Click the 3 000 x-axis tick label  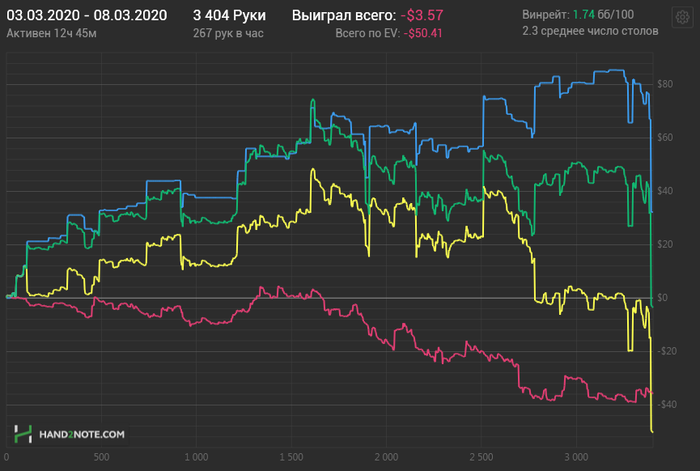pyautogui.click(x=576, y=457)
